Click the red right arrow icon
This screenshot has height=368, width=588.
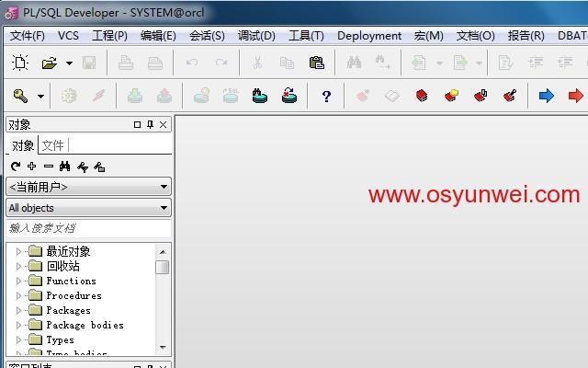576,96
